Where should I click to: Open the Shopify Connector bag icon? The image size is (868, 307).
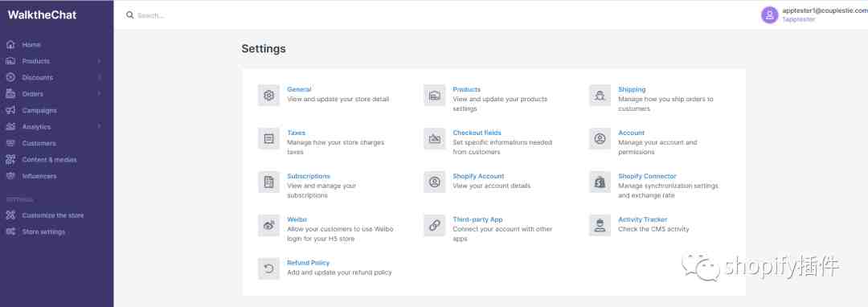click(600, 182)
